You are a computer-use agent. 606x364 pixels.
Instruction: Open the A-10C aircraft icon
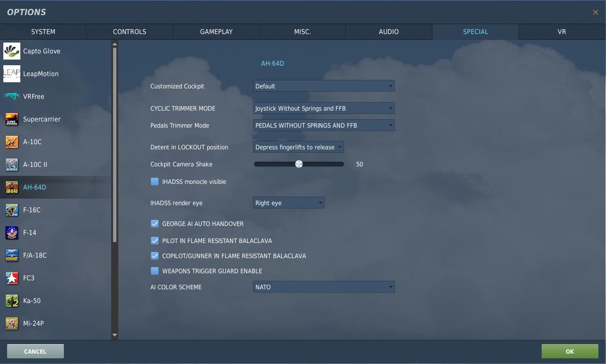[12, 142]
